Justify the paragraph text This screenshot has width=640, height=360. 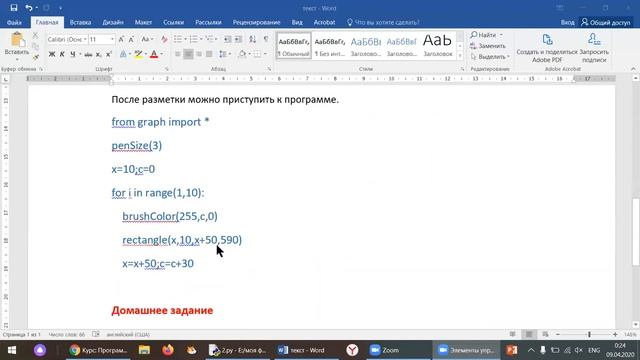(209, 54)
